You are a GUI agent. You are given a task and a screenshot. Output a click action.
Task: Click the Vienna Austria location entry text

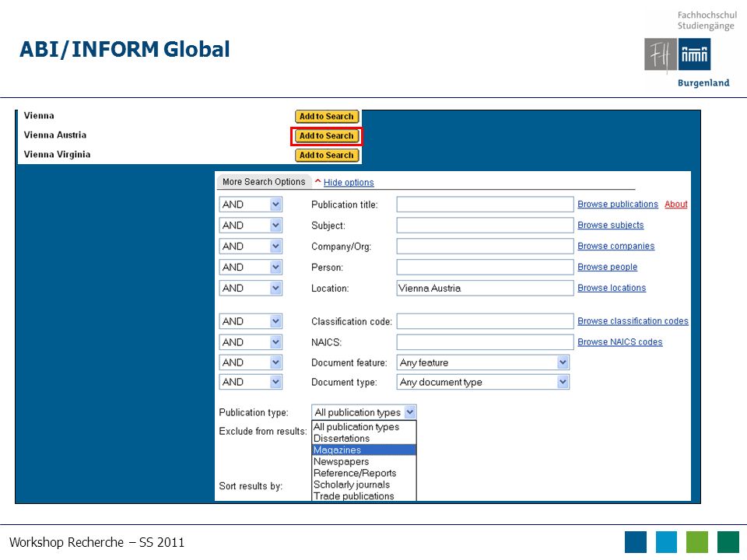[55, 135]
